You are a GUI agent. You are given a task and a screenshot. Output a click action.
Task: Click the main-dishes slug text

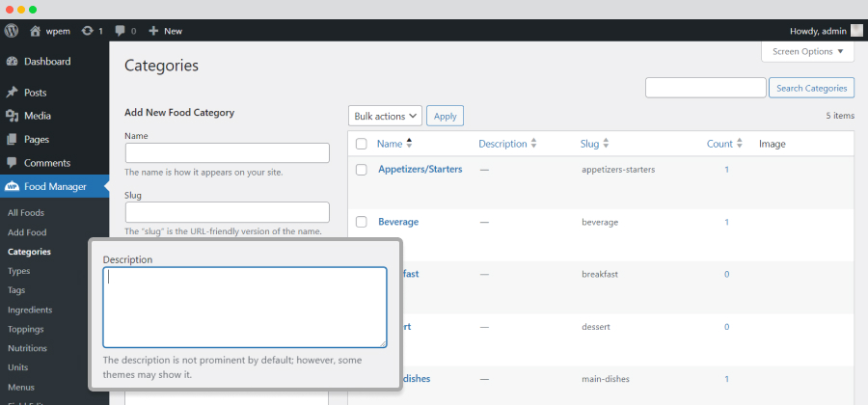(606, 379)
